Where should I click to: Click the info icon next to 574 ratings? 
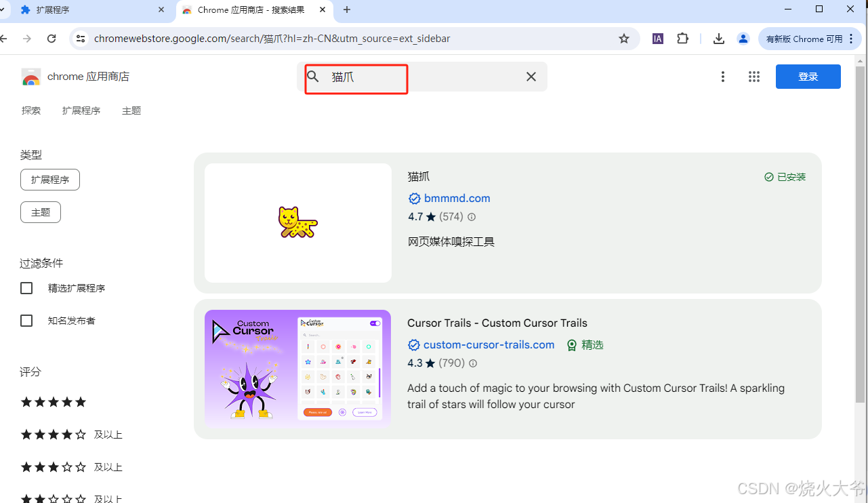coord(472,217)
